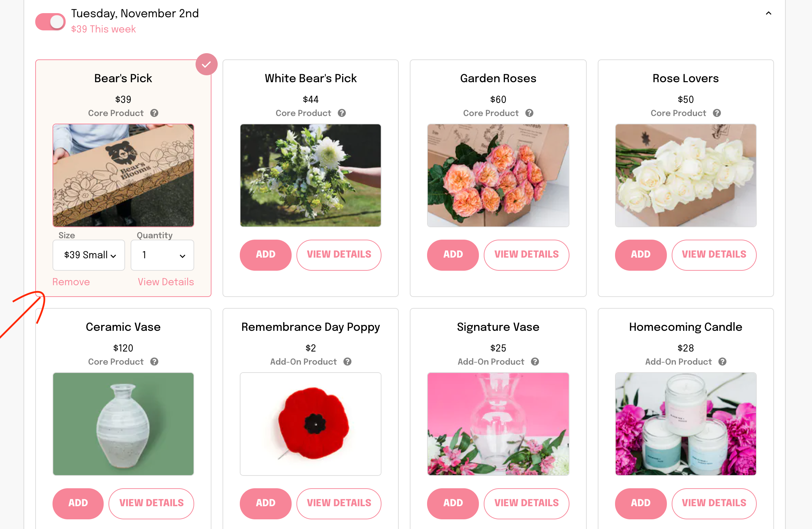812x529 pixels.
Task: Toggle the Tuesday, November 2nd delivery switch
Action: tap(50, 22)
